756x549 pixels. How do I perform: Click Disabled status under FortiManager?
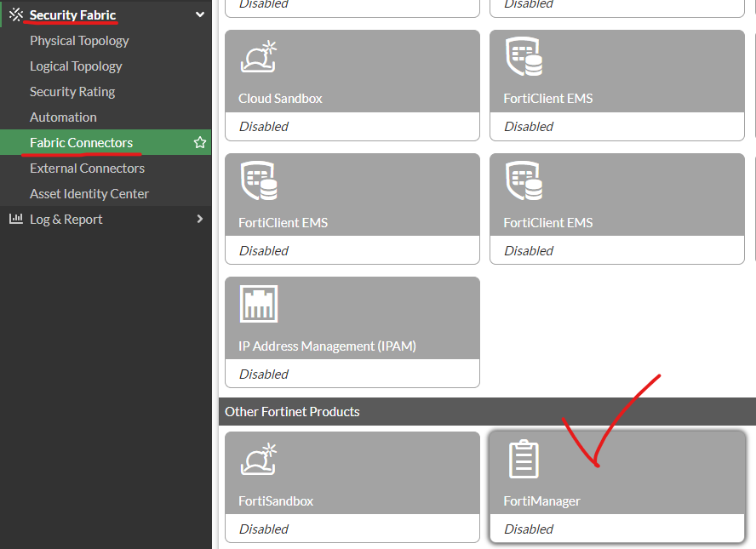click(529, 529)
